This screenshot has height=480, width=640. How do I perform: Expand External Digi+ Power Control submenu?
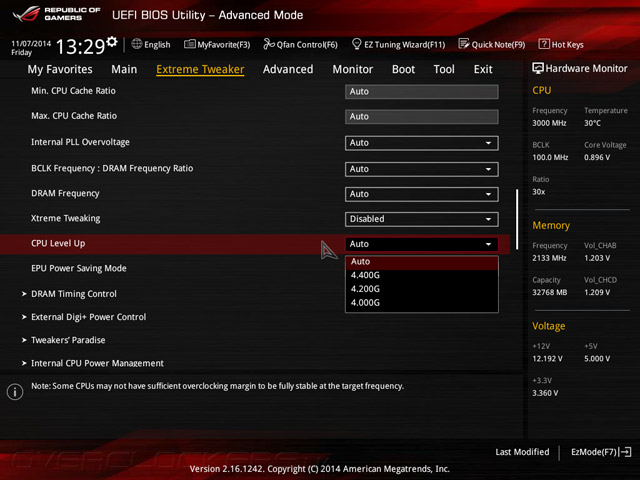84,317
